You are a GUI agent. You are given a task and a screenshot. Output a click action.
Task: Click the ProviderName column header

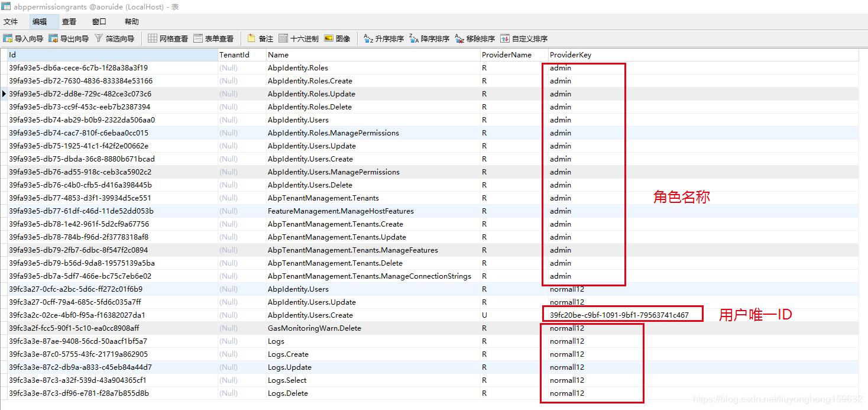tap(514, 54)
